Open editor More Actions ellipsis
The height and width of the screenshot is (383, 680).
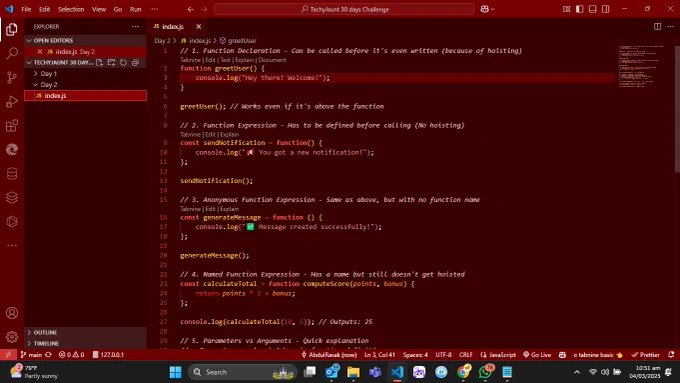pos(670,26)
